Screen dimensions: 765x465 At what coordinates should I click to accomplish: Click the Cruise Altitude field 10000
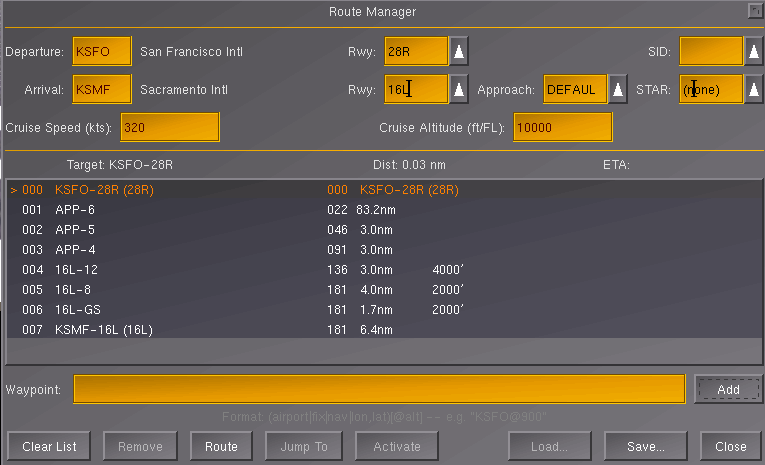tap(563, 127)
